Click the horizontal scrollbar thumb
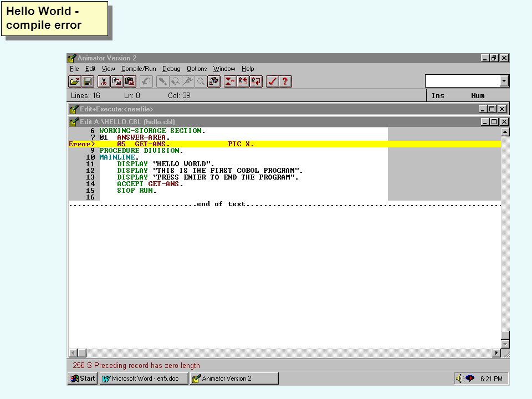 pos(82,353)
